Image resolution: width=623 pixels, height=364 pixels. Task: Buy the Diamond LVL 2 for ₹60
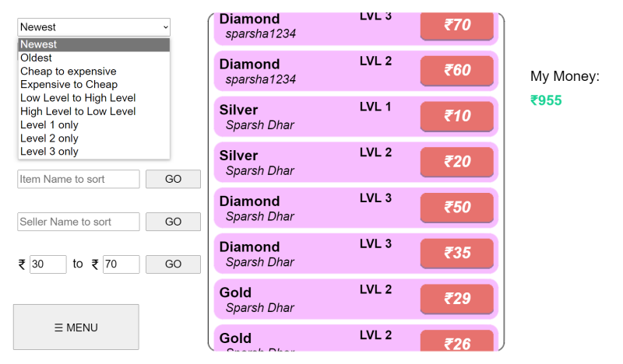coord(457,71)
